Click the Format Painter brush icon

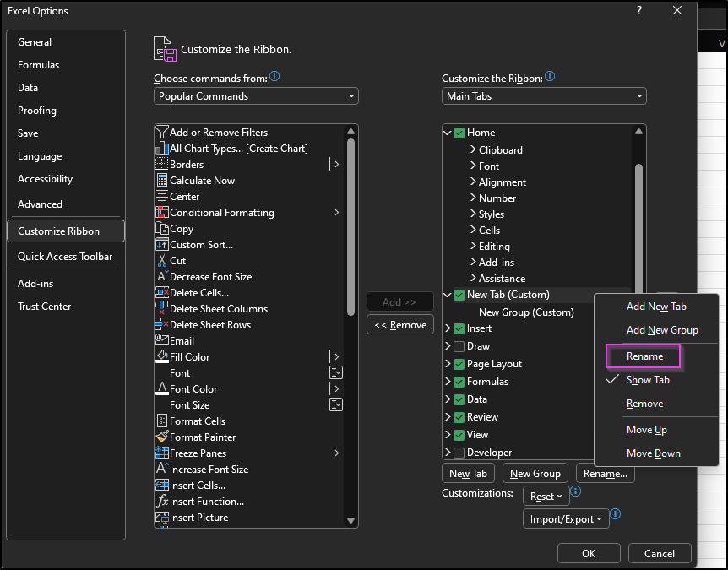coord(162,437)
